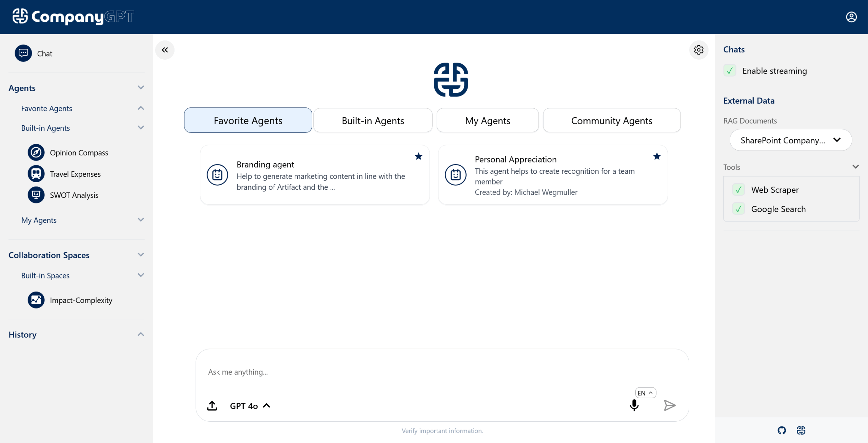Unfavorite Branding agent via star icon
The image size is (868, 443).
point(418,156)
